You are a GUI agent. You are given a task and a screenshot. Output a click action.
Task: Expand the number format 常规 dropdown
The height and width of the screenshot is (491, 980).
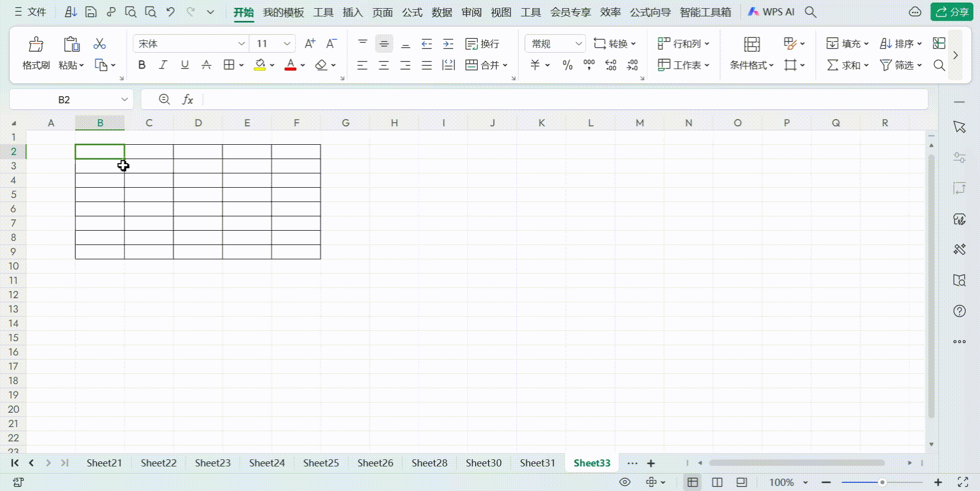[578, 44]
